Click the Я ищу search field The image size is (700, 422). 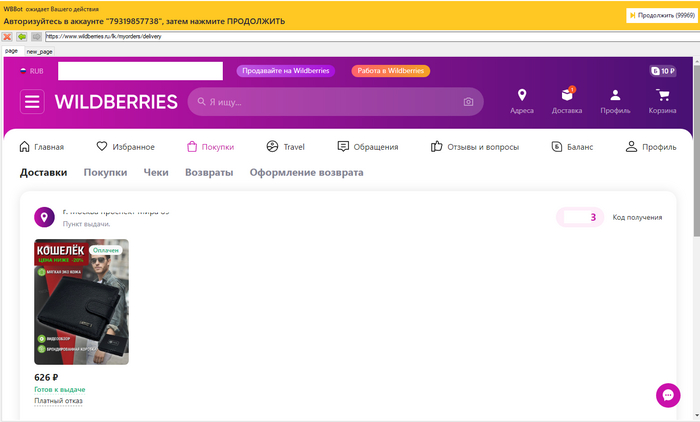(335, 102)
